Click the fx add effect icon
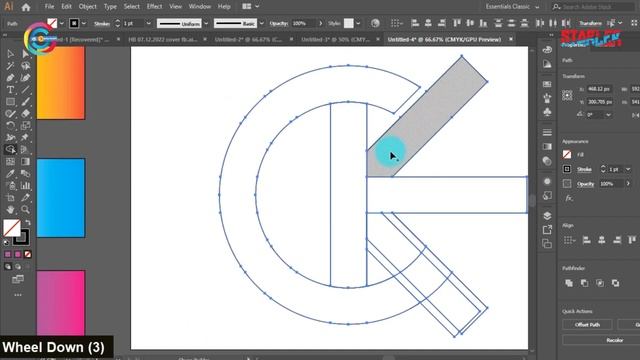This screenshot has height=360, width=640. 569,198
